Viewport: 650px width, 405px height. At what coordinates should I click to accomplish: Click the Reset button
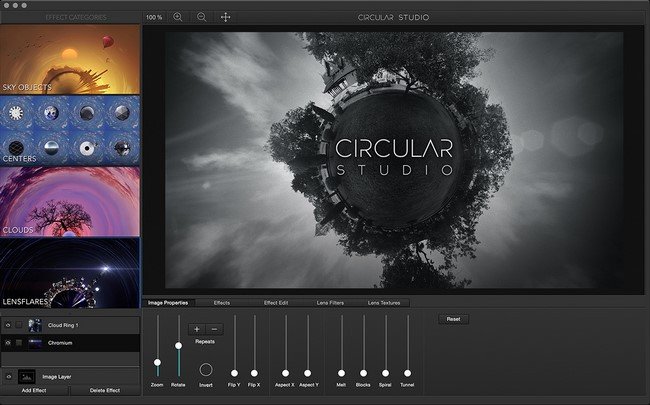tap(454, 319)
